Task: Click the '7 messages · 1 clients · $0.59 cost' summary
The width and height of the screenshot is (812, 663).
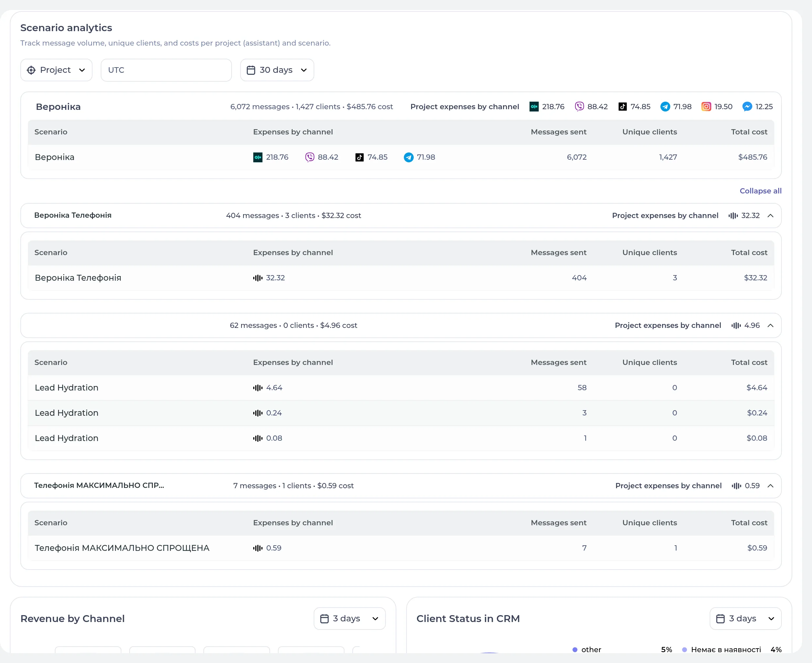Action: [293, 486]
